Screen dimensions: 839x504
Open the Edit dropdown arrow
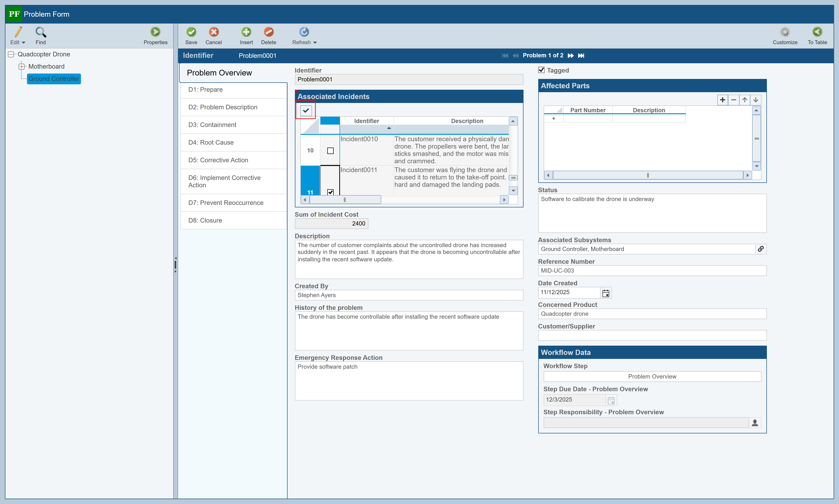23,43
